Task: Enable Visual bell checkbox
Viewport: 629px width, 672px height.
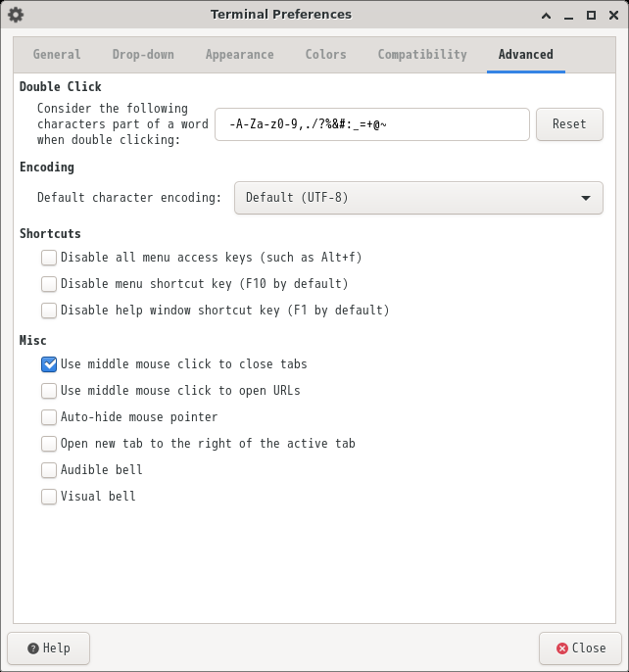Action: tap(49, 497)
